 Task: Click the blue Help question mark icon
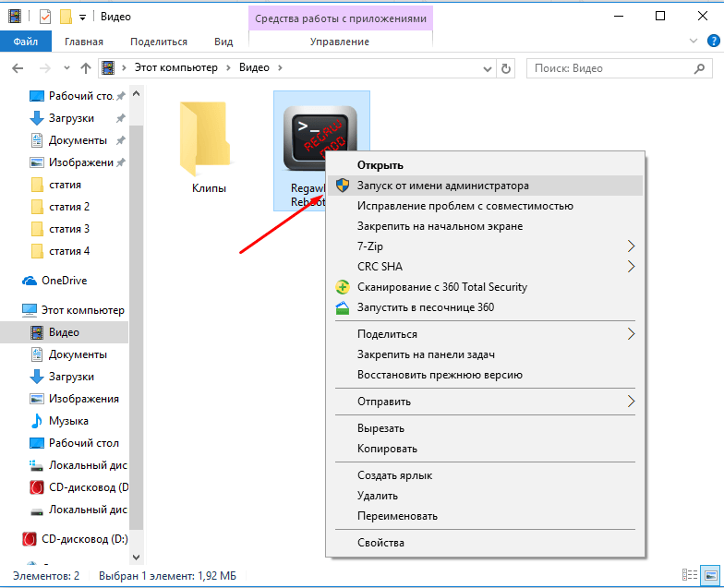click(713, 41)
